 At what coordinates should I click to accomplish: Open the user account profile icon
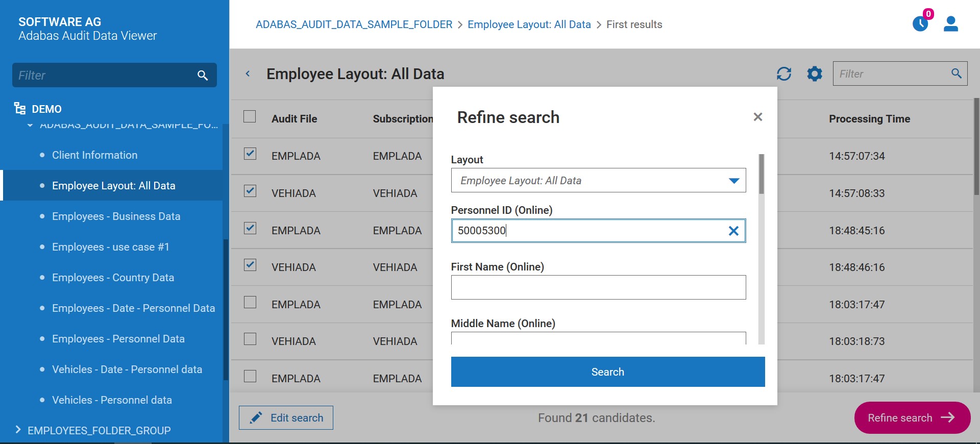950,23
